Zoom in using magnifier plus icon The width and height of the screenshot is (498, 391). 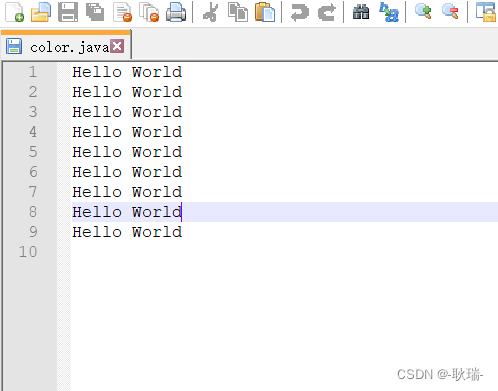pyautogui.click(x=423, y=11)
